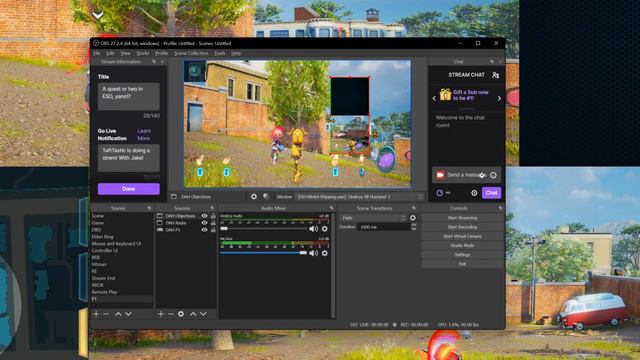The height and width of the screenshot is (360, 640).
Task: Add a new source with the plus icon
Action: click(x=161, y=314)
